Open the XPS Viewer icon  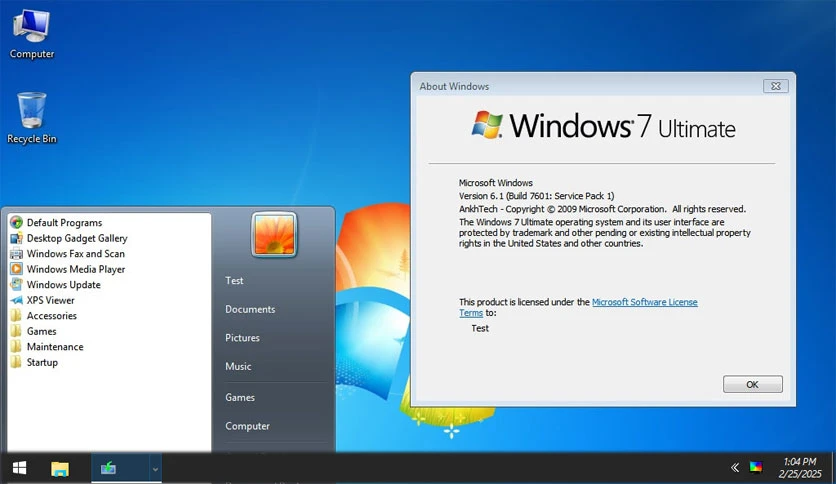click(x=17, y=300)
